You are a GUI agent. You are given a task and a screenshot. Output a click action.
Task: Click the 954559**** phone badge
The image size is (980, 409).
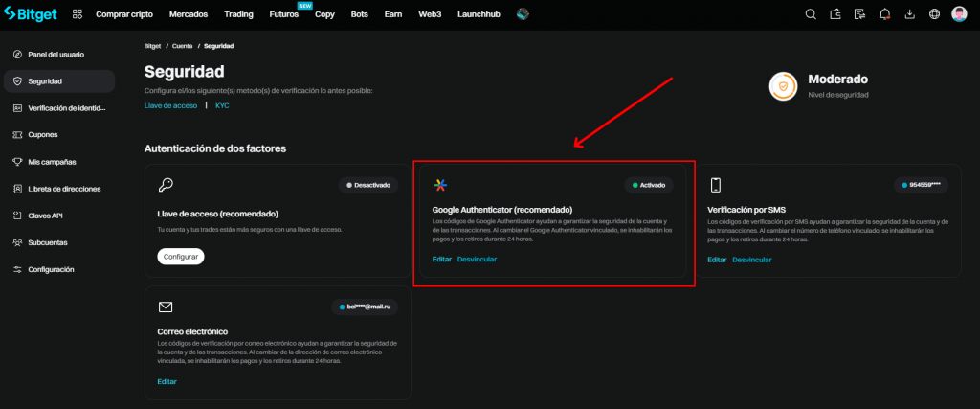click(x=922, y=185)
